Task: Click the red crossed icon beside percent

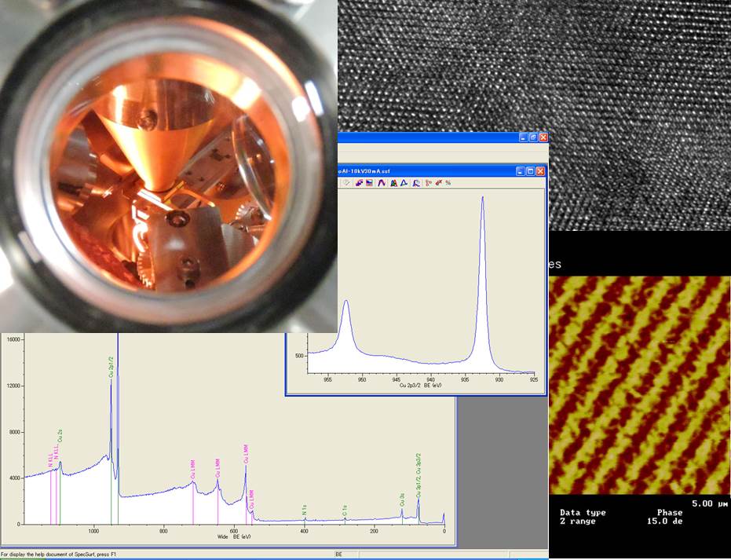Action: pyautogui.click(x=438, y=183)
